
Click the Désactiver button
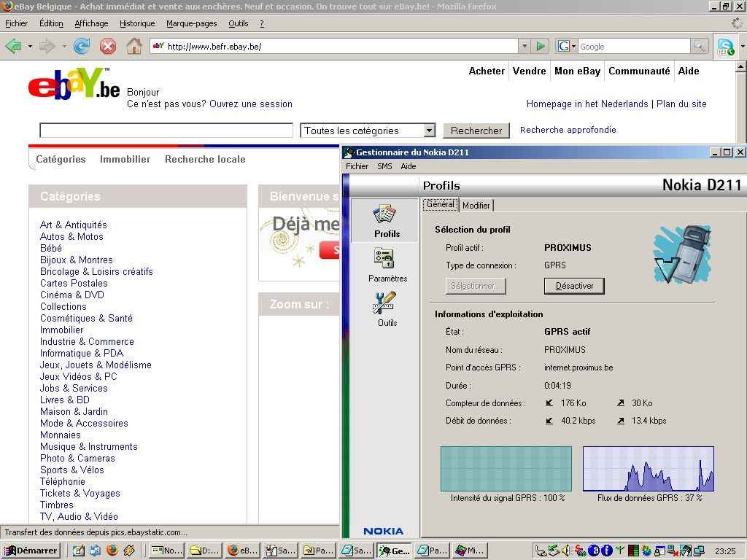pos(574,286)
